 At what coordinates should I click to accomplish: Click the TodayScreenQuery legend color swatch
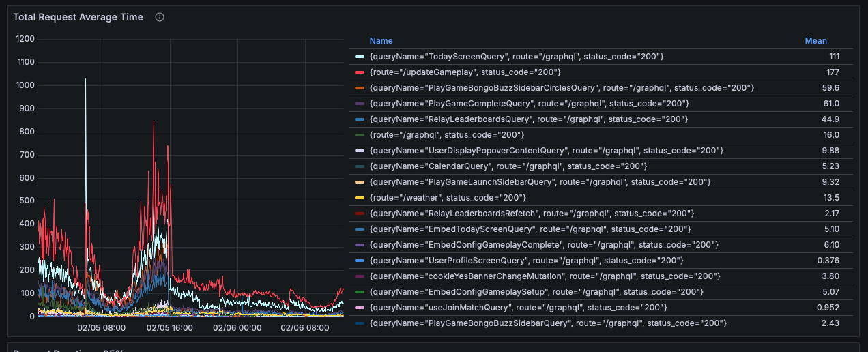coord(360,57)
